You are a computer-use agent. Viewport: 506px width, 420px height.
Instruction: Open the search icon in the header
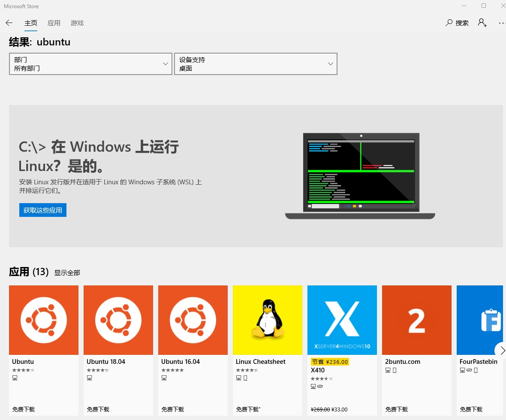pos(449,23)
